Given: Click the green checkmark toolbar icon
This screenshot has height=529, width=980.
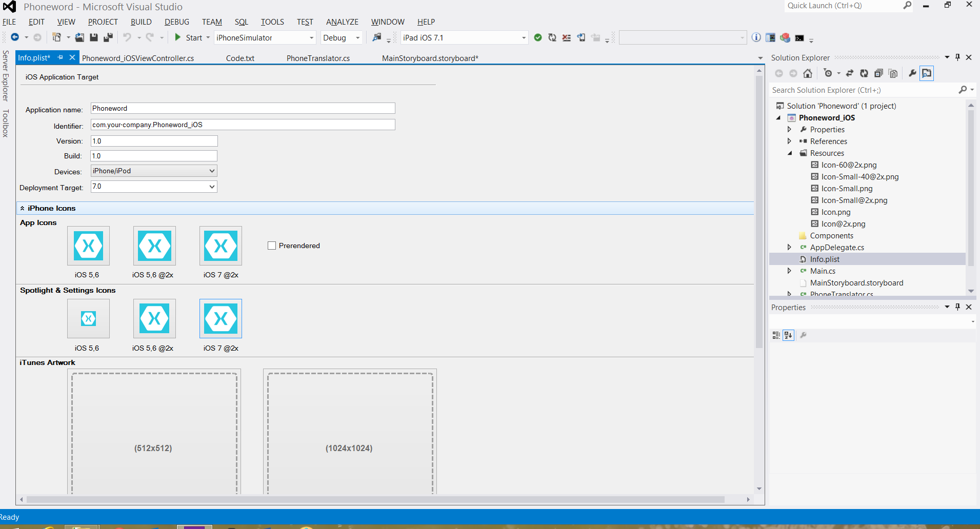Looking at the screenshot, I should point(538,37).
